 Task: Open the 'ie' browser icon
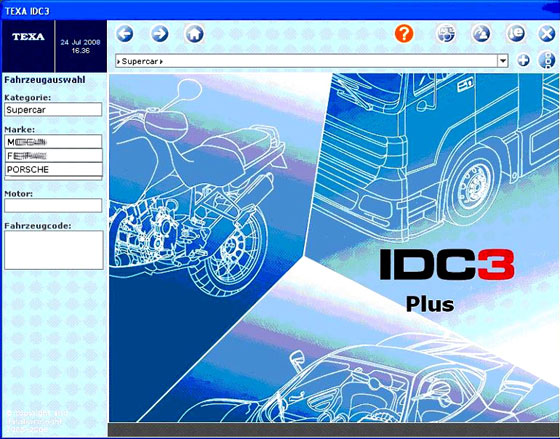coord(516,34)
